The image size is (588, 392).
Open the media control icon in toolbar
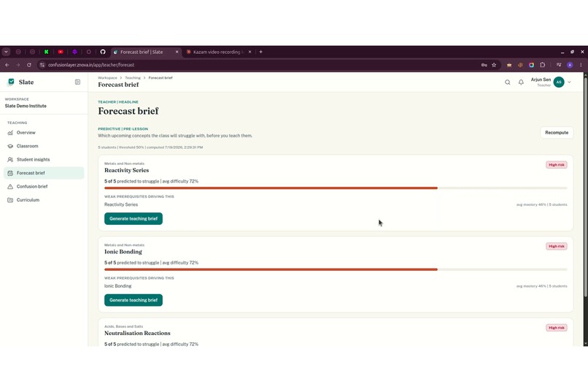point(559,65)
